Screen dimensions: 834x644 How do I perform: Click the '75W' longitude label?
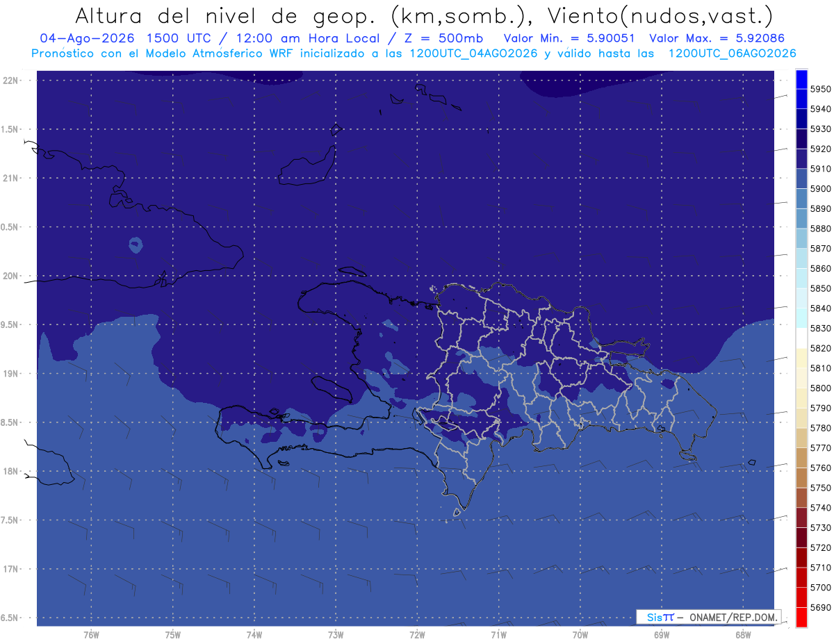(x=173, y=635)
